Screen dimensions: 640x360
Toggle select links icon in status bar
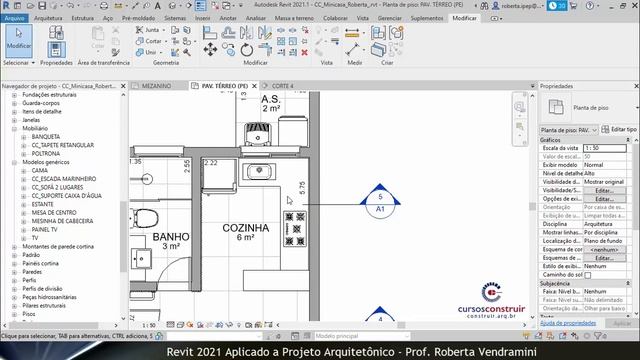click(526, 336)
